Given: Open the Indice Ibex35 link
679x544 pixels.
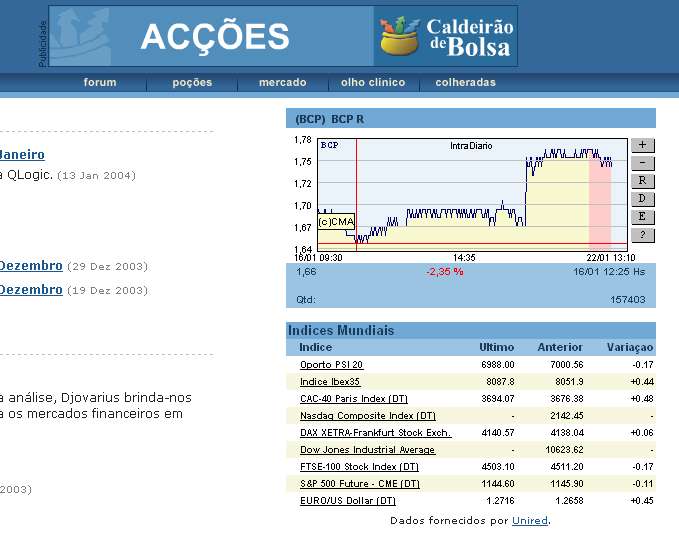Looking at the screenshot, I should point(330,382).
